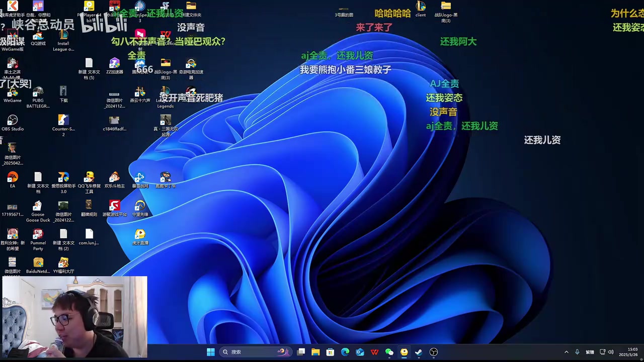The height and width of the screenshot is (362, 644).
Task: Launch the PUBG BATTLEGROUNDS shortcut
Action: tap(38, 92)
